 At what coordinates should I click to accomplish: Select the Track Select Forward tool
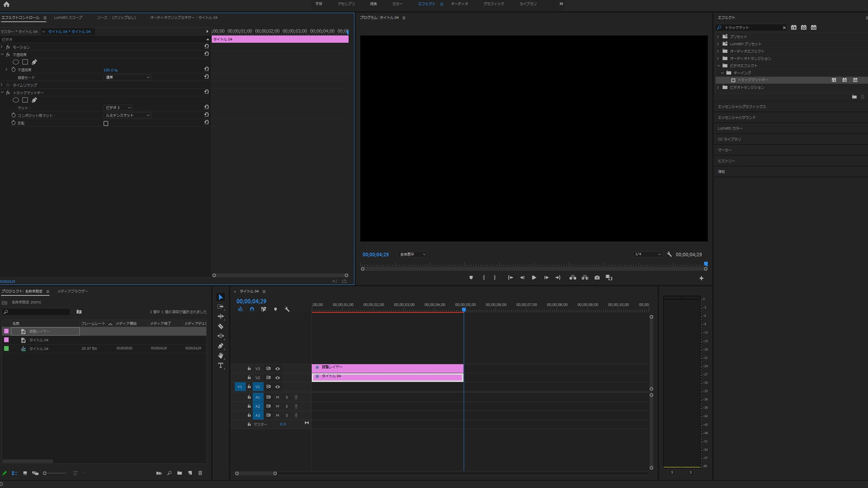click(x=221, y=307)
